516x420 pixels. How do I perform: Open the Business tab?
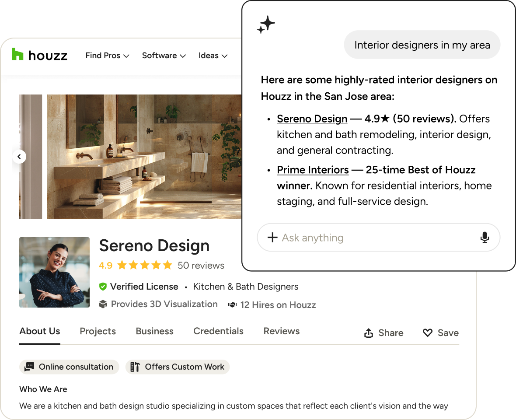pos(154,331)
